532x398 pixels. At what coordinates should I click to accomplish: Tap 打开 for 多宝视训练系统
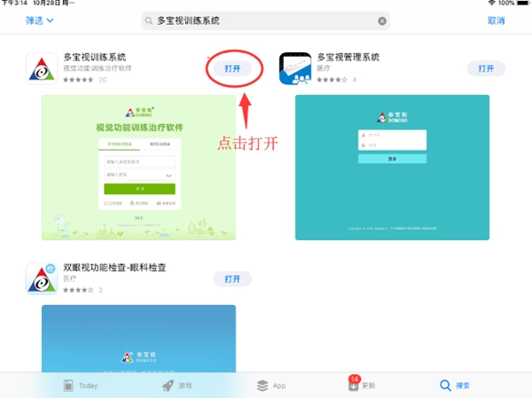(x=232, y=69)
